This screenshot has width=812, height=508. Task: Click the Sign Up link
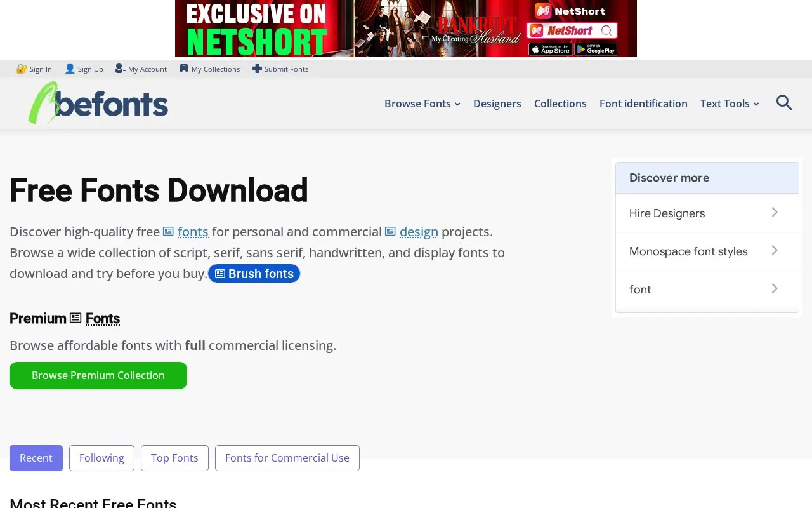[x=90, y=69]
